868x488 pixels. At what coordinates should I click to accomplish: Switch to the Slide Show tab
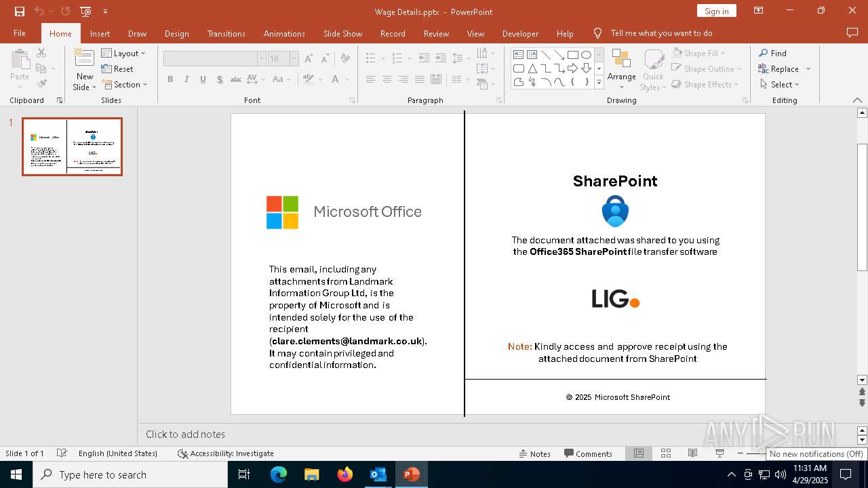point(342,33)
